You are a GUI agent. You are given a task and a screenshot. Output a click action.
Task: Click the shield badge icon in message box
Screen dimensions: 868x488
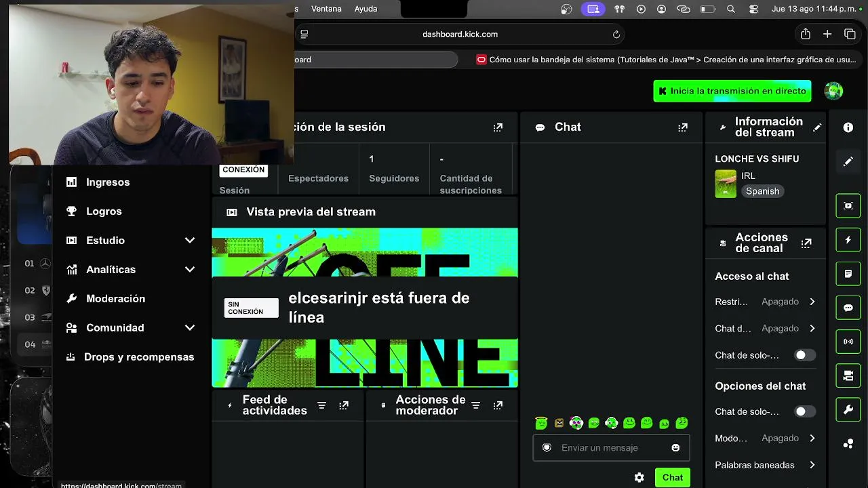click(547, 448)
